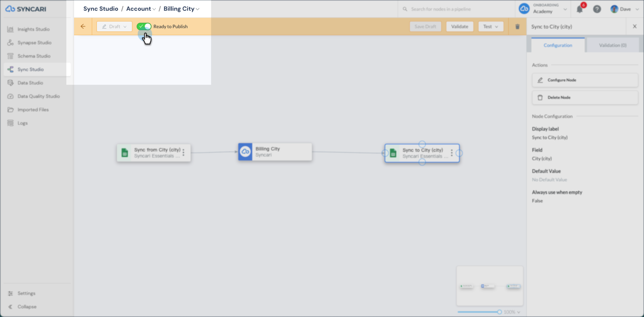Screen dimensions: 644x317
Task: Click right connector of Sync to City node
Action: coord(459,153)
